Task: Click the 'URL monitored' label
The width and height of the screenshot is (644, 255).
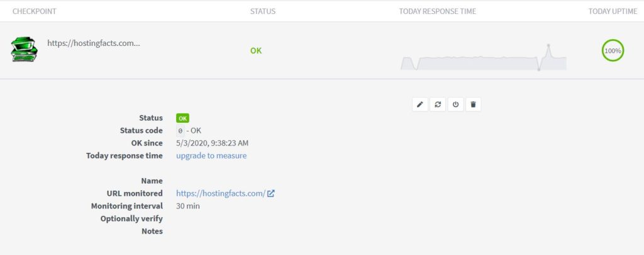Action: coord(135,193)
